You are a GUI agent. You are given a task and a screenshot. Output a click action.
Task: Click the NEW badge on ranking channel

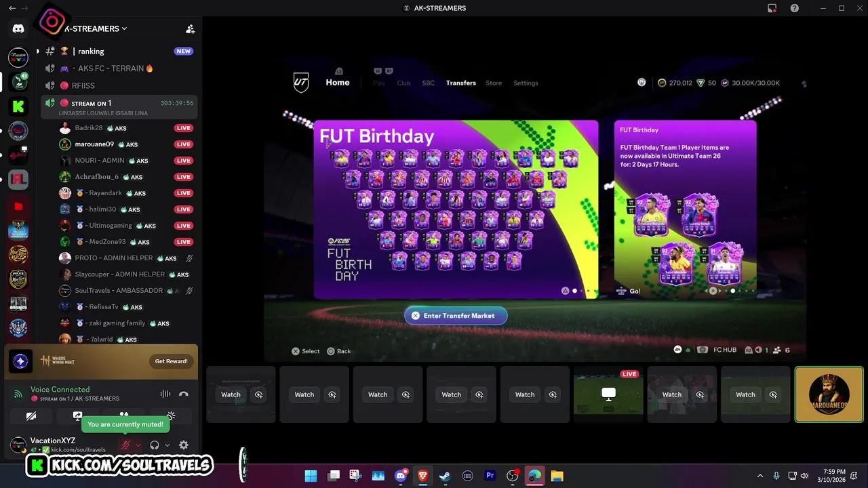click(183, 52)
